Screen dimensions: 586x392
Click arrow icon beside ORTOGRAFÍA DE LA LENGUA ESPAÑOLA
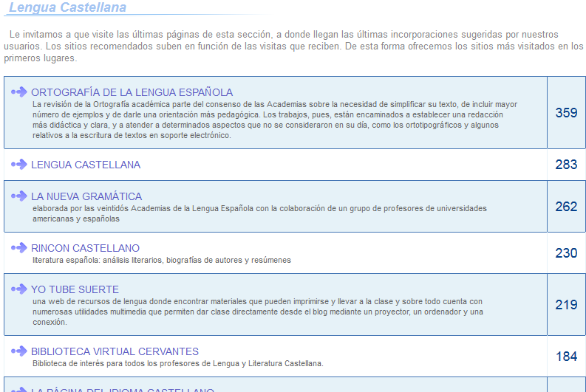click(x=19, y=92)
